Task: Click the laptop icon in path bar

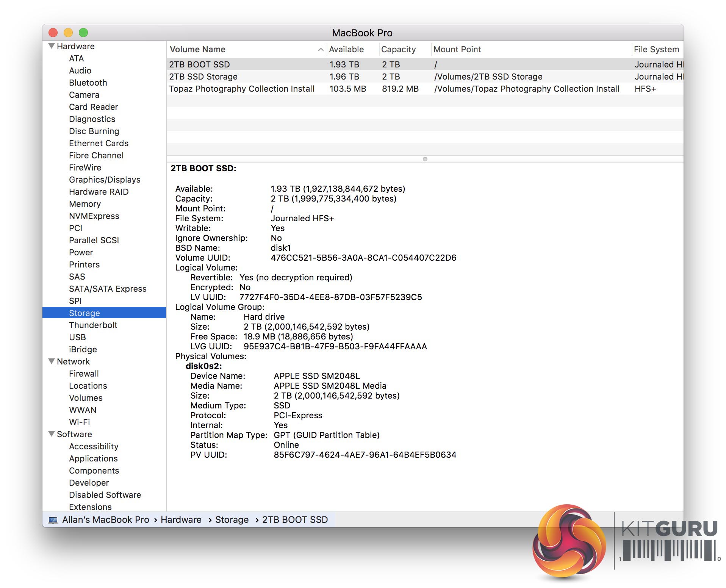Action: (x=53, y=520)
